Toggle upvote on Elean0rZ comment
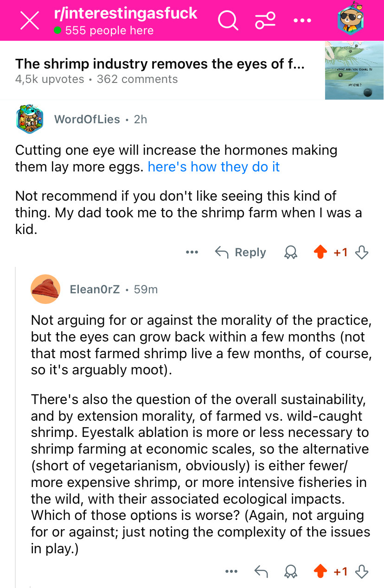384x588 pixels. click(320, 572)
